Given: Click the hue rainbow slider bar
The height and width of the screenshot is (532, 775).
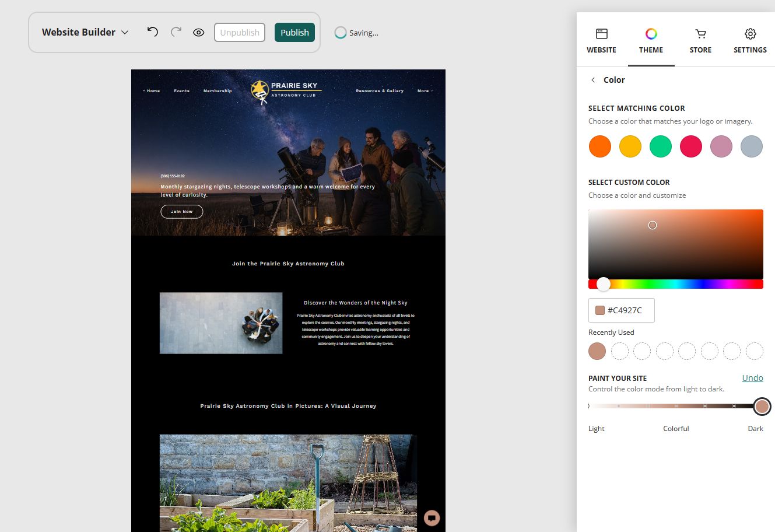Looking at the screenshot, I should click(676, 284).
